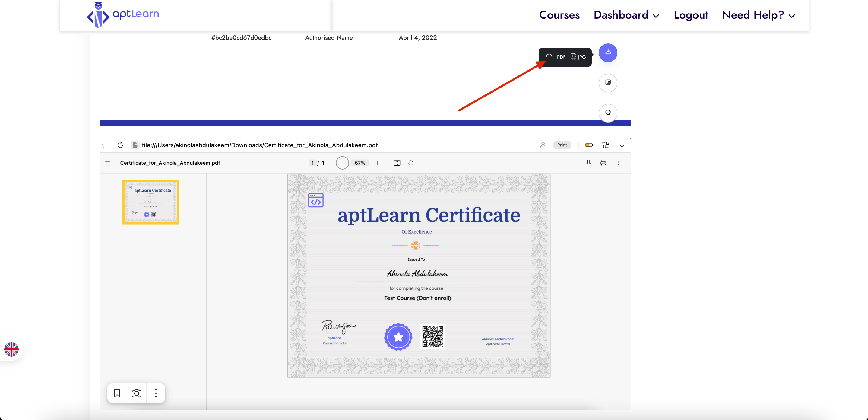868x420 pixels.
Task: Open the UK flag language selector
Action: pyautogui.click(x=11, y=349)
